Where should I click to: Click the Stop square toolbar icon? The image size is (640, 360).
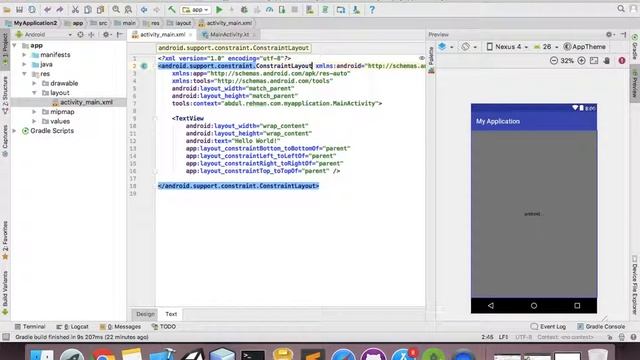click(294, 9)
